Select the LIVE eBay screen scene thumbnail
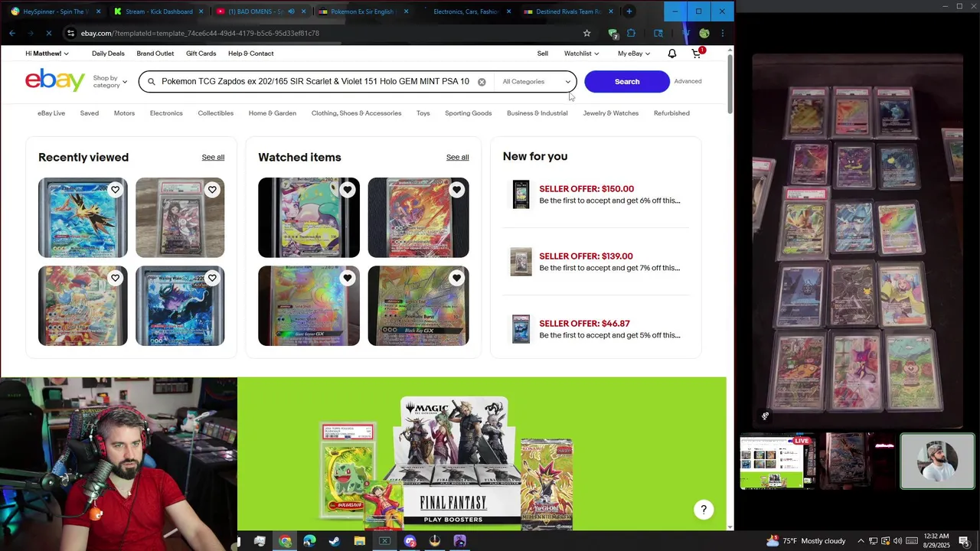The image size is (980, 551). pos(776,461)
